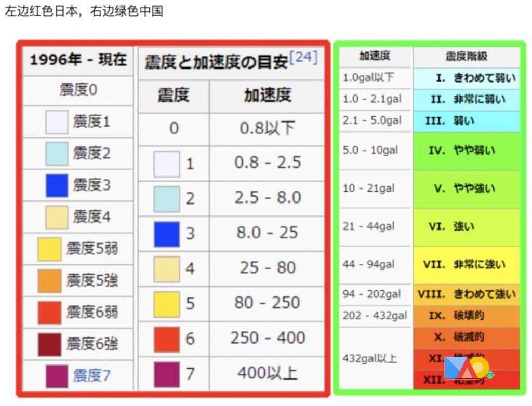Pick the beige swatch beside 震度4
The height and width of the screenshot is (406, 532).
[57, 217]
